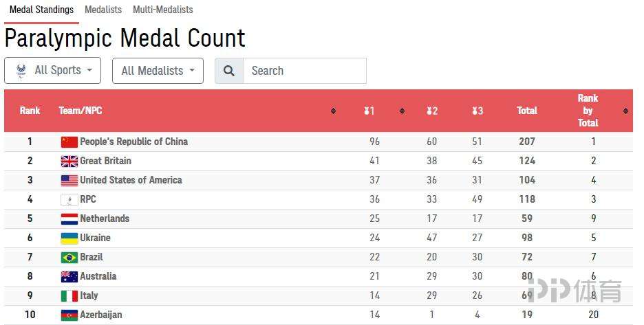The width and height of the screenshot is (644, 325).
Task: Switch to the Medalists tab
Action: tap(103, 10)
